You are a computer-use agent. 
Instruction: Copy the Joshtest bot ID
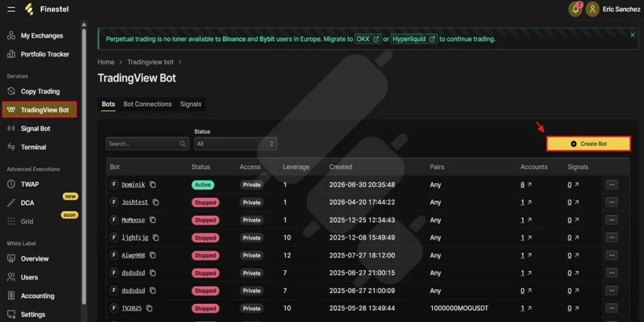[156, 203]
